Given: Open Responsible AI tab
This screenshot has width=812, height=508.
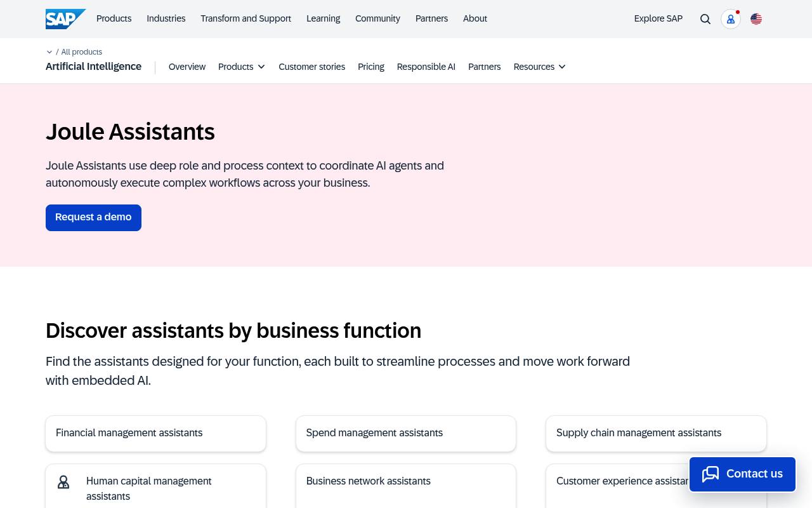Looking at the screenshot, I should click(426, 67).
